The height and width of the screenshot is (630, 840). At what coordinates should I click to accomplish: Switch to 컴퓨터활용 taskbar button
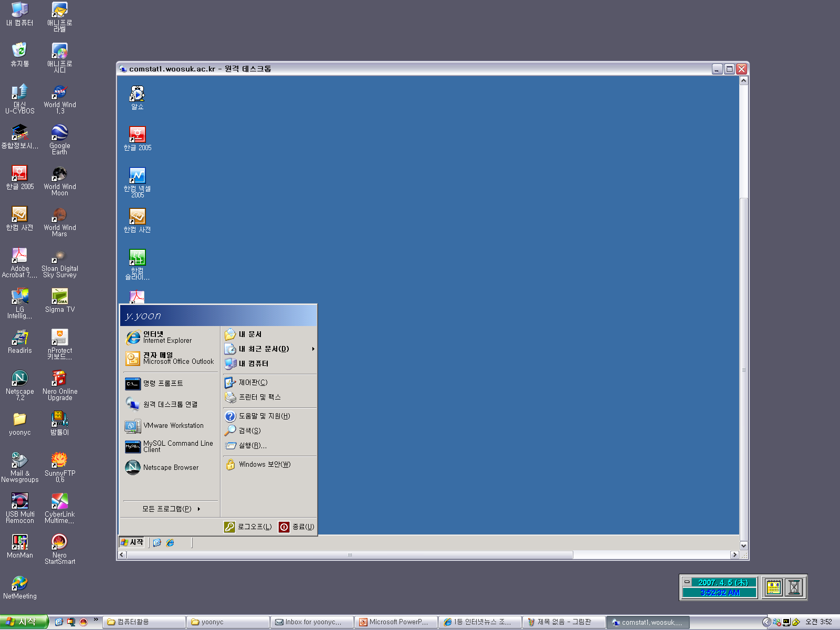[x=144, y=622]
